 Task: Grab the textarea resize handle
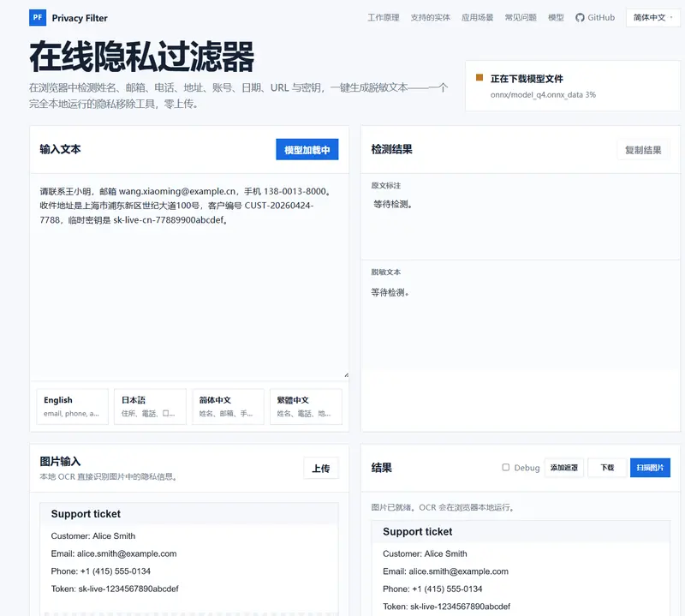tap(346, 375)
